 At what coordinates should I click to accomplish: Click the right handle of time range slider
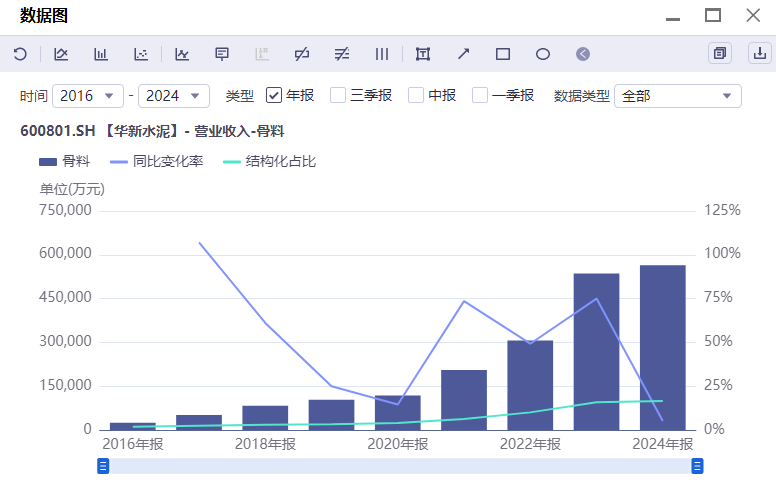(697, 466)
